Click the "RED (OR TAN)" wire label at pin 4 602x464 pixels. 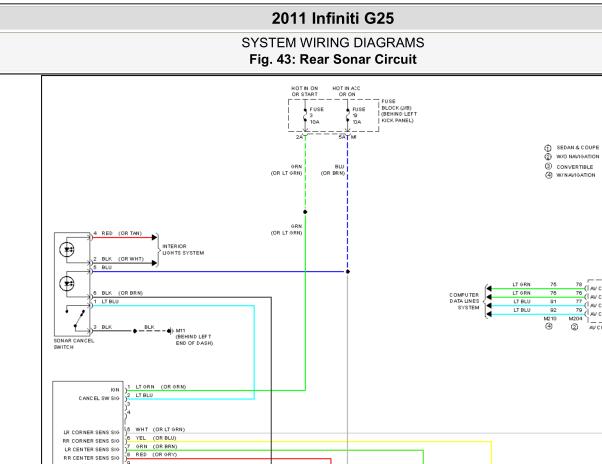[x=121, y=233]
